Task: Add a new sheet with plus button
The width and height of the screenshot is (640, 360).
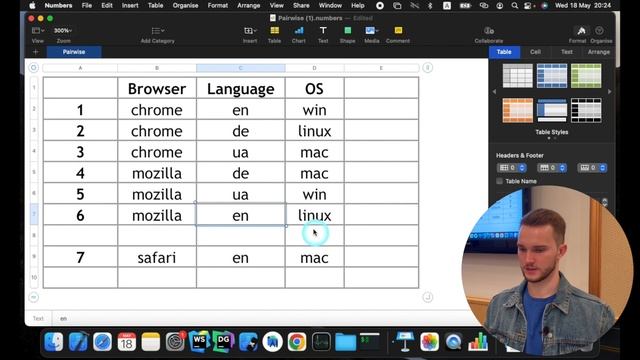Action: click(36, 52)
